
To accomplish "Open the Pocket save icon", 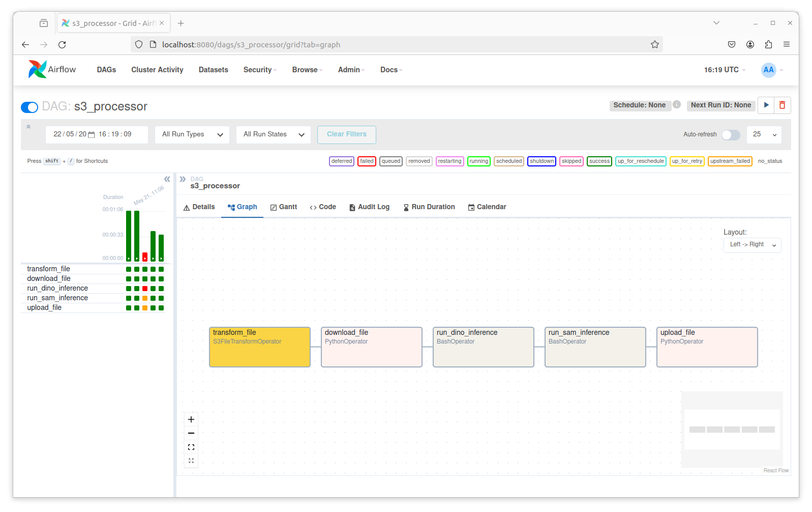I will pyautogui.click(x=732, y=45).
